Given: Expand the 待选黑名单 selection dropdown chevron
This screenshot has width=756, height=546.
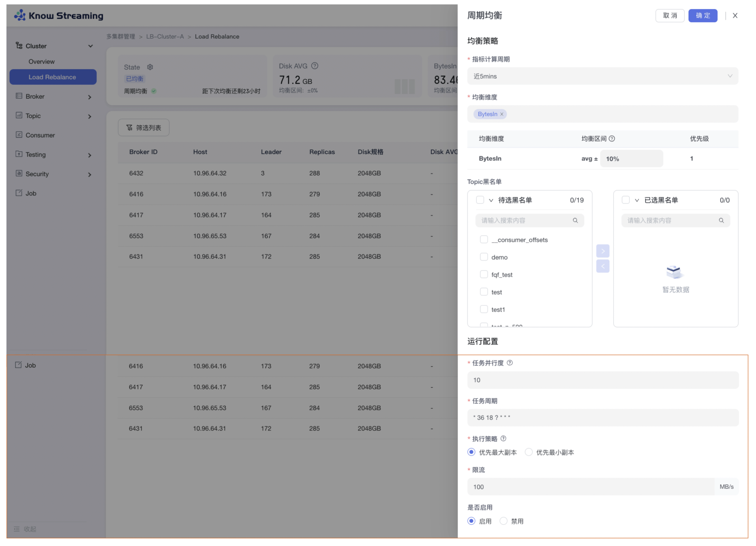Looking at the screenshot, I should 491,200.
